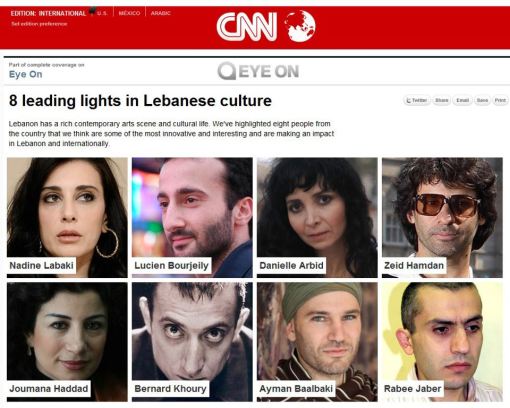Click the Rabee Jaber name label

(x=413, y=389)
